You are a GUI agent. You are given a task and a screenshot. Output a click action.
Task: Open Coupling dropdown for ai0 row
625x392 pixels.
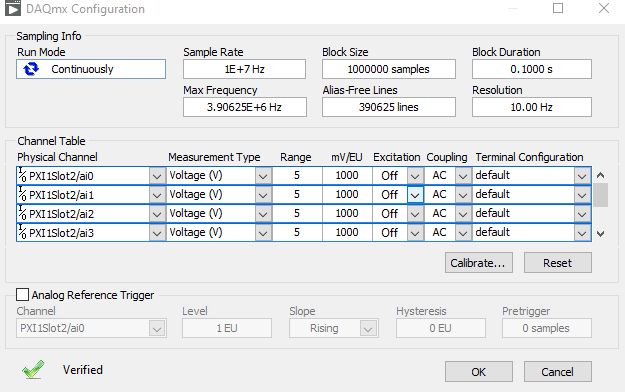(x=463, y=176)
